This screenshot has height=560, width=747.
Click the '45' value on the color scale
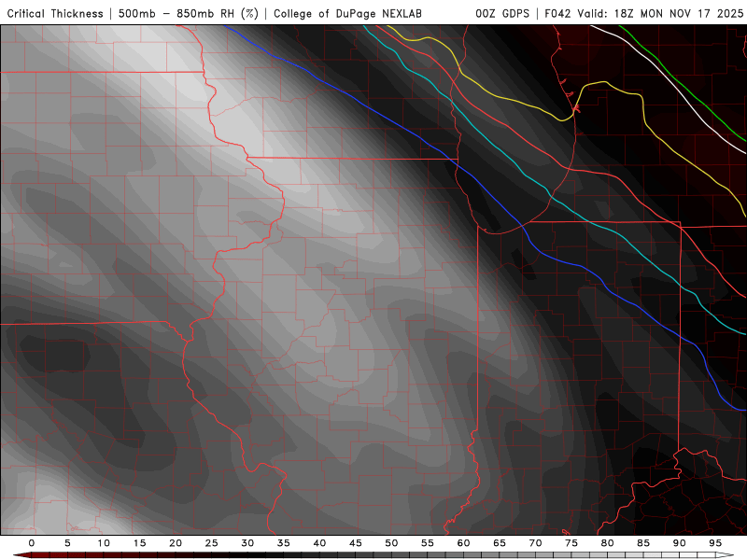[x=356, y=543]
